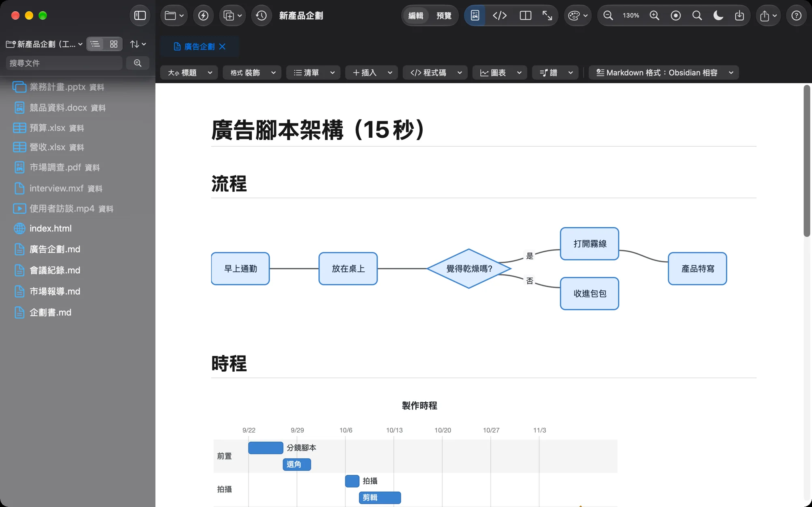Click the 選角 Gantt task bar
The image size is (812, 507).
[297, 464]
